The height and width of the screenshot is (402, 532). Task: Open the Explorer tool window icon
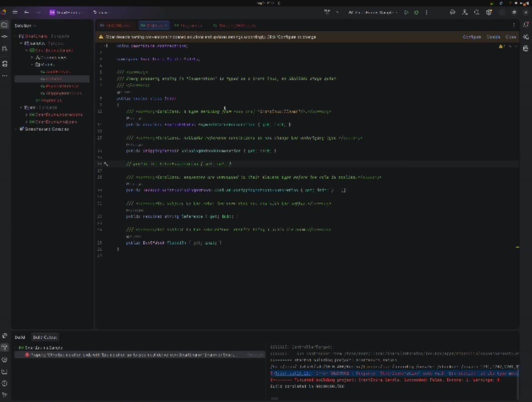[x=5, y=25]
